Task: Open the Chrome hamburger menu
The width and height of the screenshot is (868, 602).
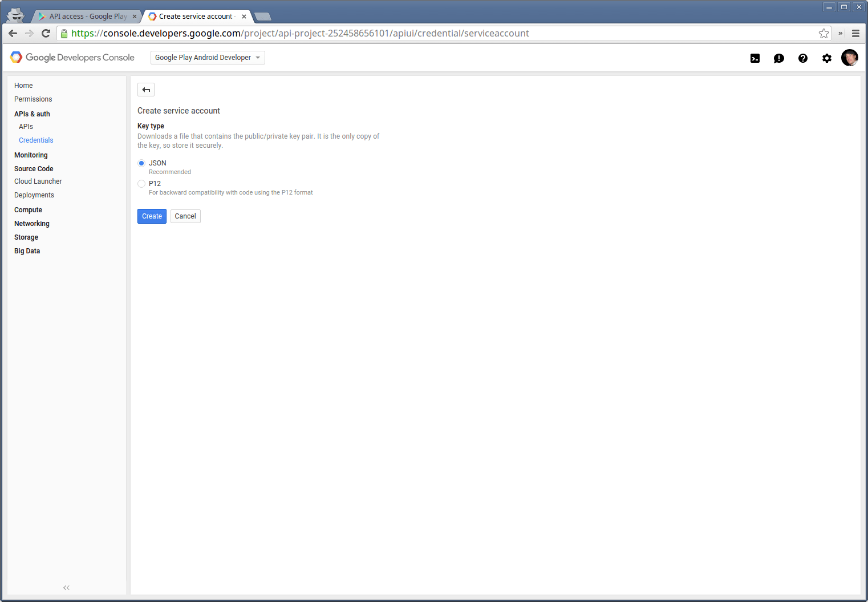Action: tap(855, 34)
